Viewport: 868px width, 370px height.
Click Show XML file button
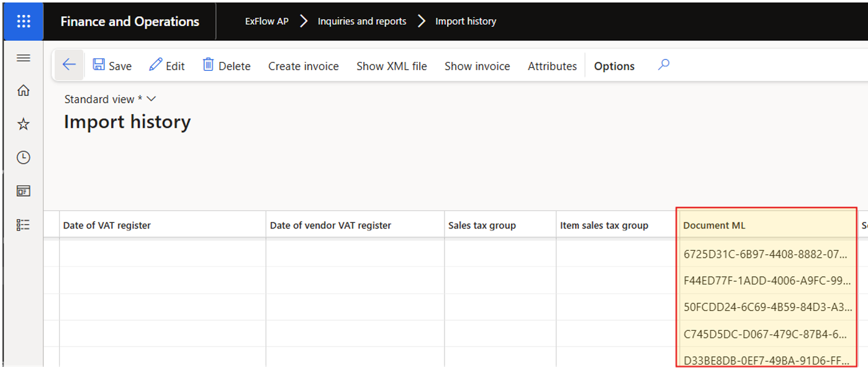point(392,66)
